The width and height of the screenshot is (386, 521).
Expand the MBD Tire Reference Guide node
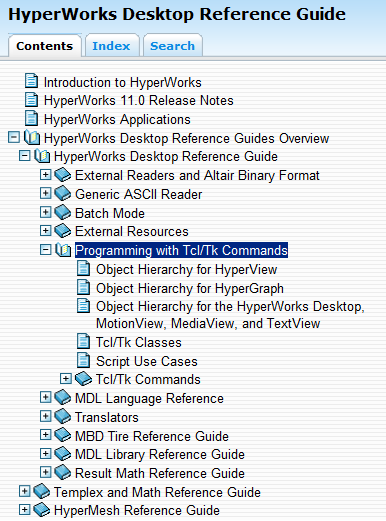pos(45,434)
